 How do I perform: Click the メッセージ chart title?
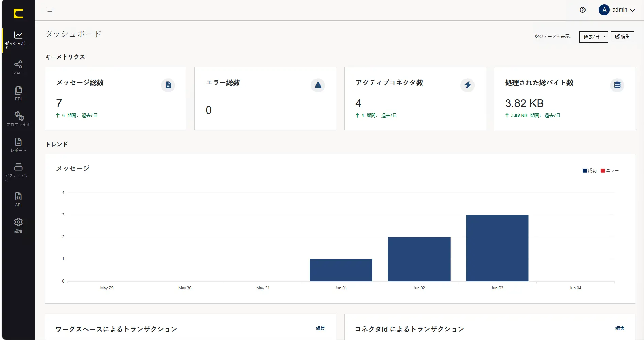(x=73, y=168)
